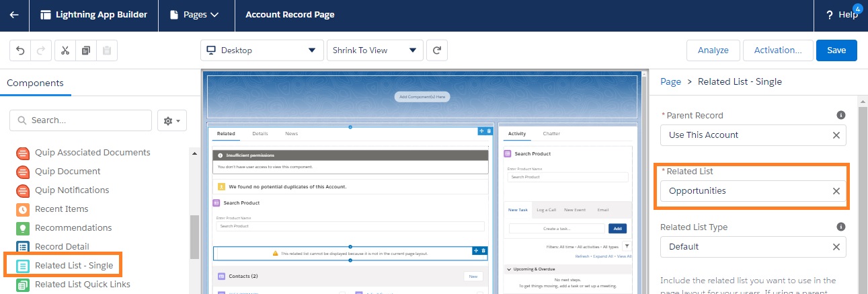Cut the selected component

click(65, 50)
